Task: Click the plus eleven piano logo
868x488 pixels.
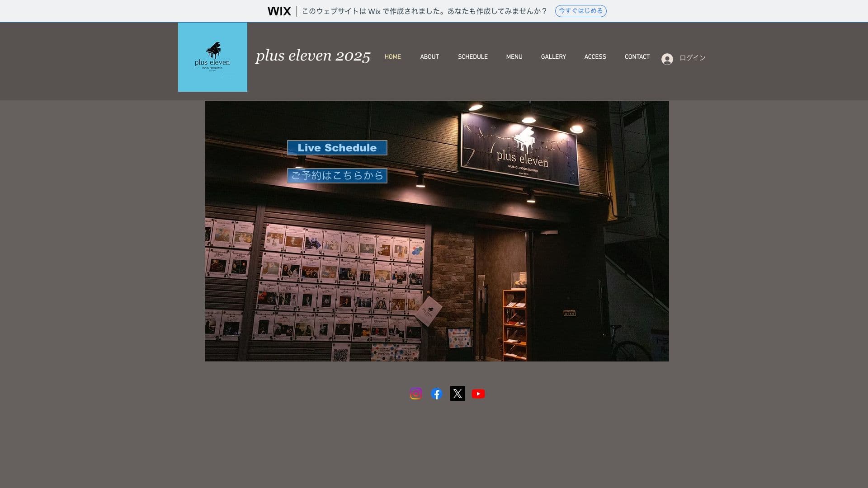Action: pos(212,57)
